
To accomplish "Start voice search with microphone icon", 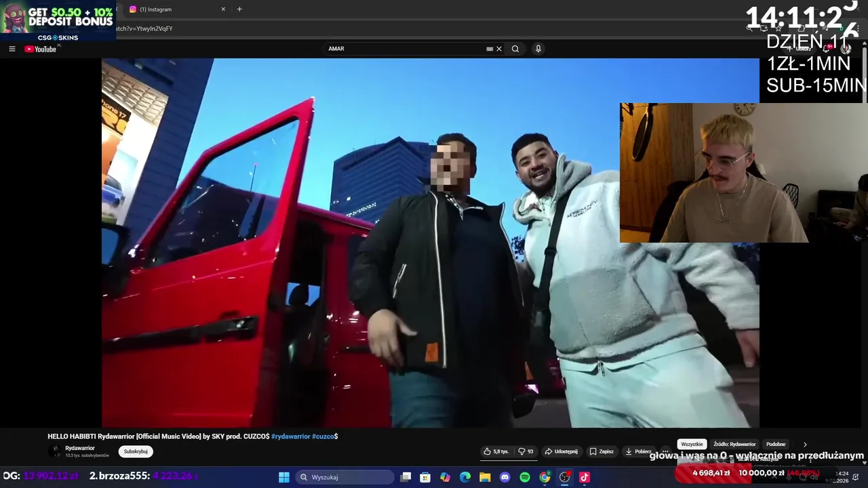I will tap(538, 49).
